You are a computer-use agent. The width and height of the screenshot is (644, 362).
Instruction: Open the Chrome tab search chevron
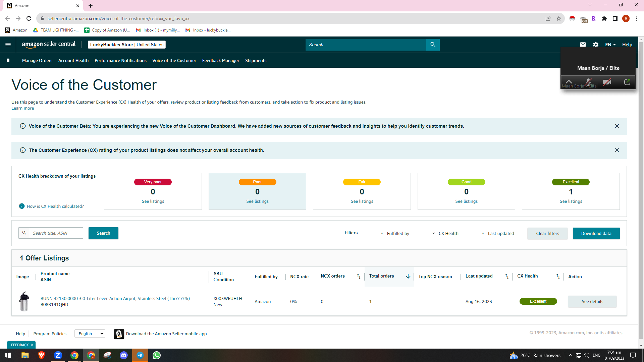pyautogui.click(x=590, y=5)
